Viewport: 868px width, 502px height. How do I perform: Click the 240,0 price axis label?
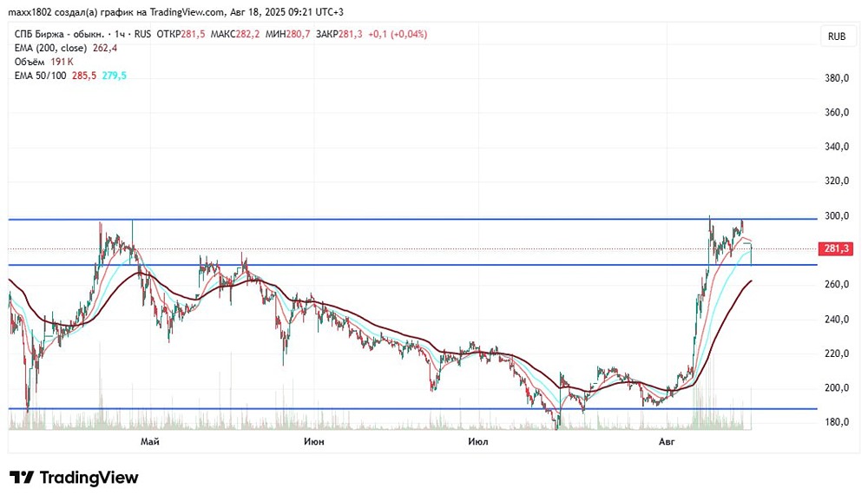(837, 319)
